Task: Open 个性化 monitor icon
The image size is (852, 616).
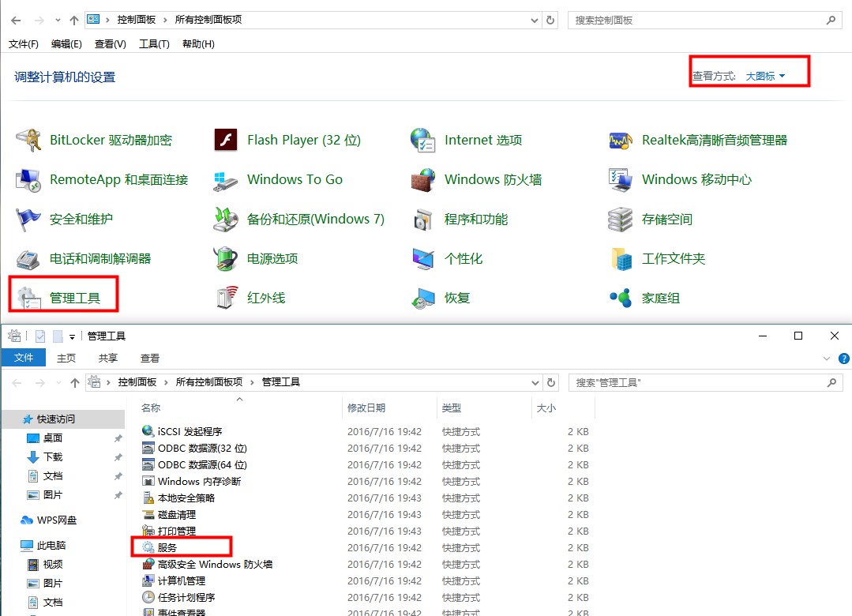Action: [x=422, y=259]
